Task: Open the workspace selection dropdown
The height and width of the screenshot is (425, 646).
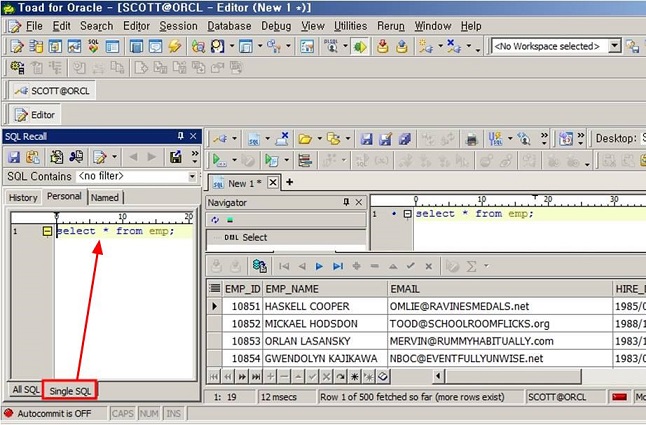Action: tap(615, 46)
